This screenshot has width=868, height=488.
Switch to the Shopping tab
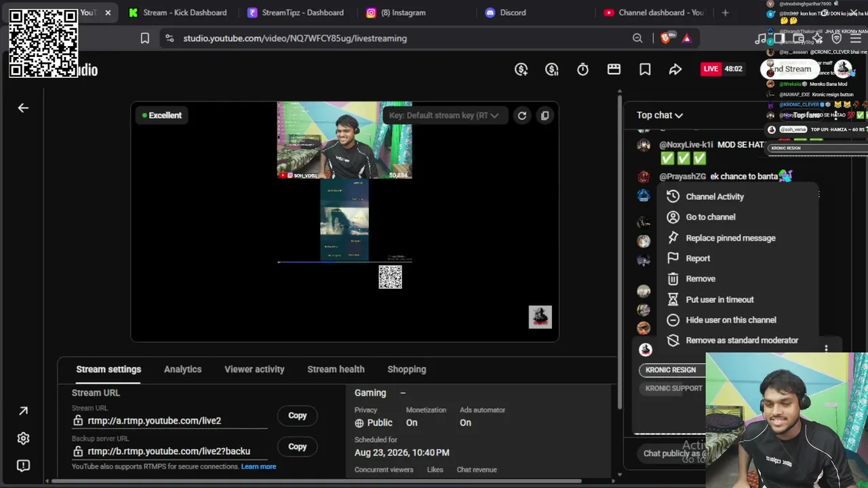[x=407, y=369]
